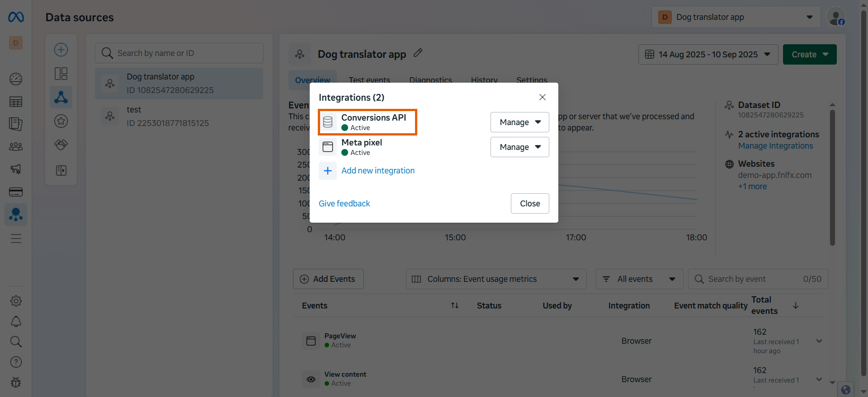Select the test dataset in list
This screenshot has width=868, height=397.
point(179,117)
